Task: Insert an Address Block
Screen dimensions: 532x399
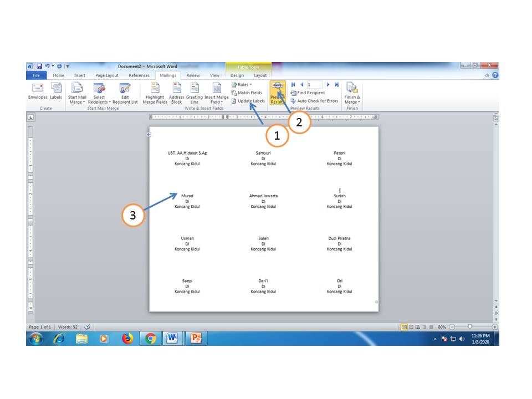Action: coord(176,93)
